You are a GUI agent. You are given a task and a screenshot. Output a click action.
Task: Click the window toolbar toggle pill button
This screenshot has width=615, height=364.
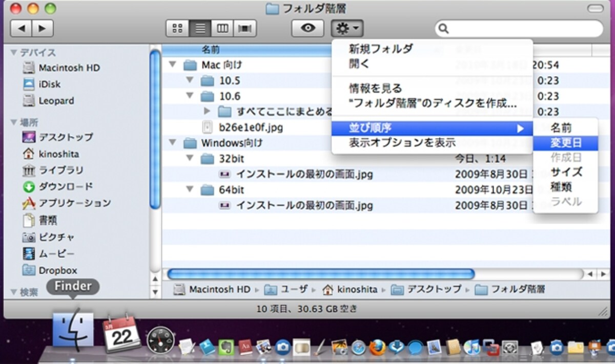click(x=595, y=9)
